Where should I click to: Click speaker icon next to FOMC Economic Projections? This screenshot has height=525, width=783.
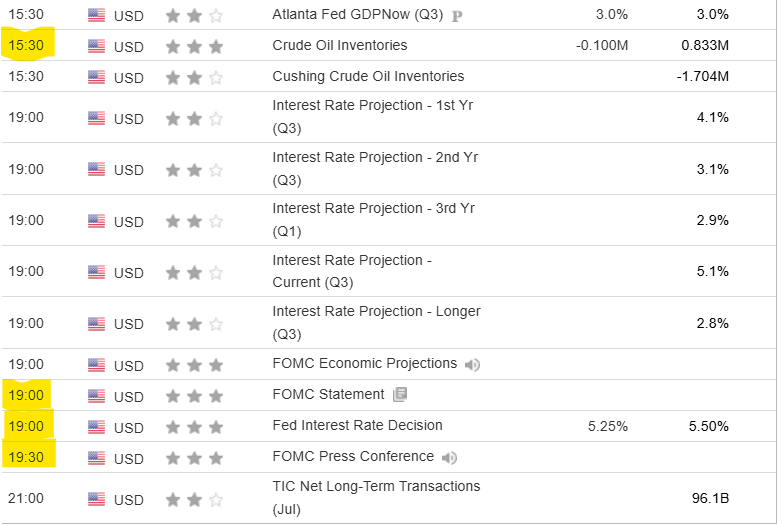tap(473, 365)
